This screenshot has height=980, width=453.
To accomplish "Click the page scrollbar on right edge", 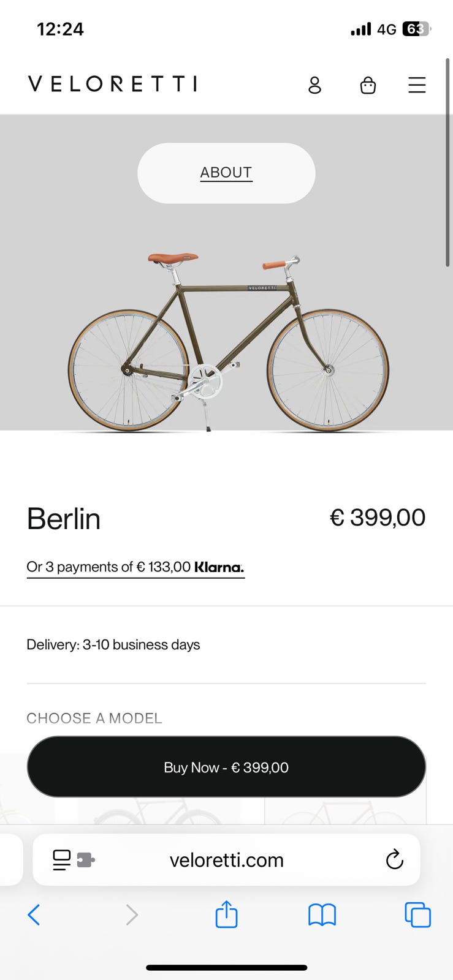I will [x=448, y=162].
